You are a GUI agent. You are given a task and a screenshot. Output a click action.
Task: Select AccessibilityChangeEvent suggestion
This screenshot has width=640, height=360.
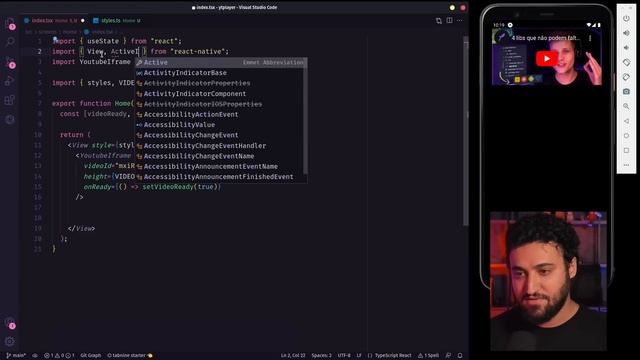pos(221,135)
